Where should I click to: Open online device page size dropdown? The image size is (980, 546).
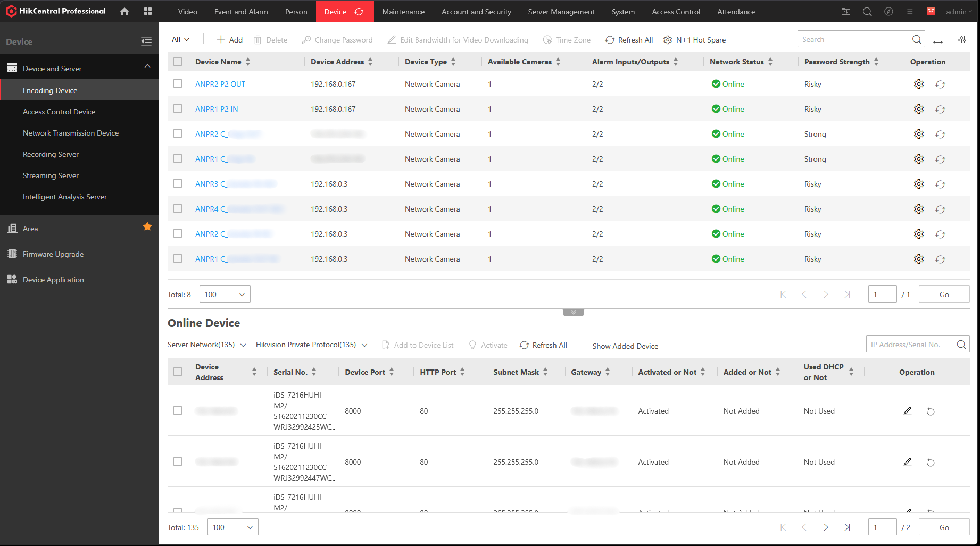point(233,527)
